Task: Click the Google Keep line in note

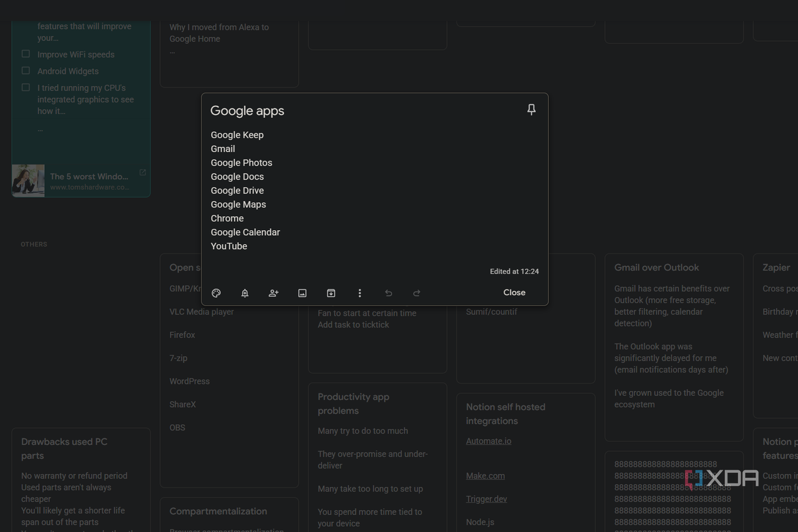Action: coord(237,135)
